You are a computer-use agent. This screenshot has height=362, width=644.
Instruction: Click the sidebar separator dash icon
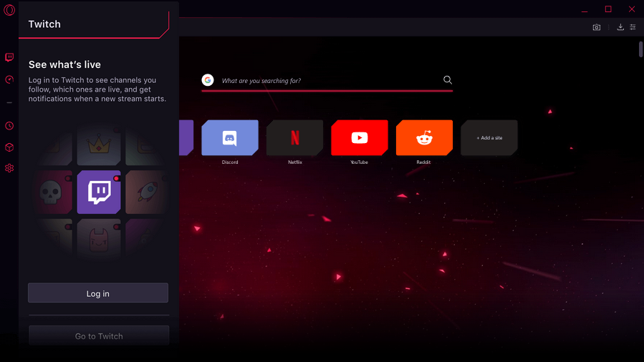[9, 102]
